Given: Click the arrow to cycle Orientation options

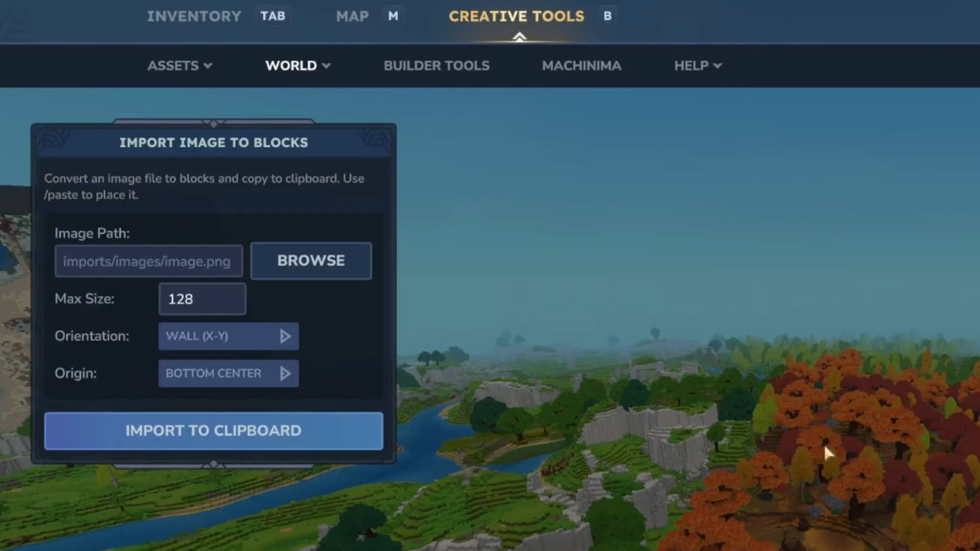Looking at the screenshot, I should click(285, 336).
